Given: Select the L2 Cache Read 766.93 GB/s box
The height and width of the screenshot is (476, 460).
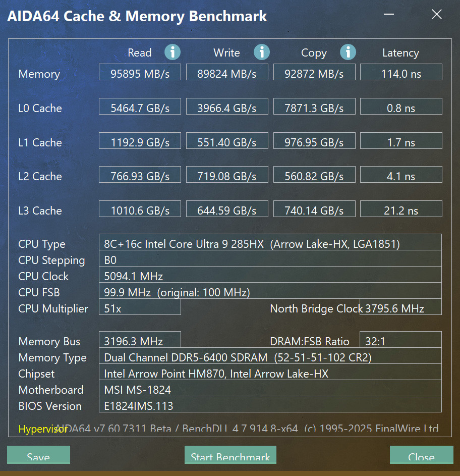Looking at the screenshot, I should click(140, 174).
